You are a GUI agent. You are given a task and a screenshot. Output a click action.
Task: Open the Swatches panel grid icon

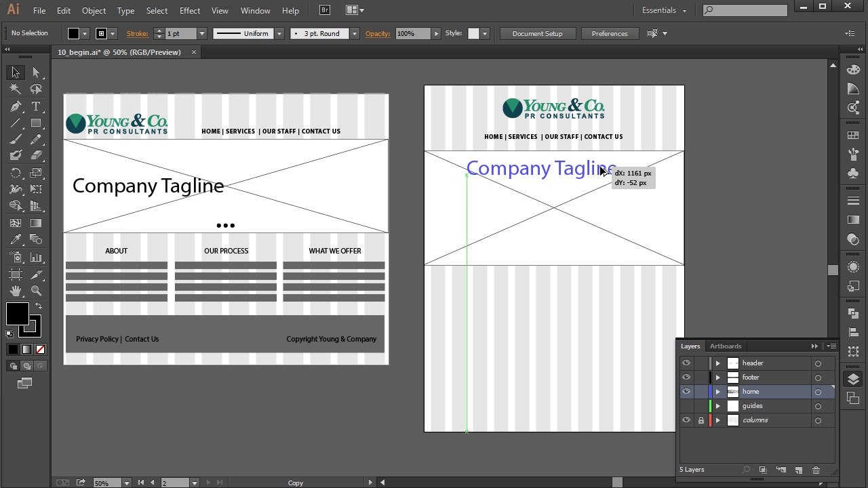click(853, 136)
